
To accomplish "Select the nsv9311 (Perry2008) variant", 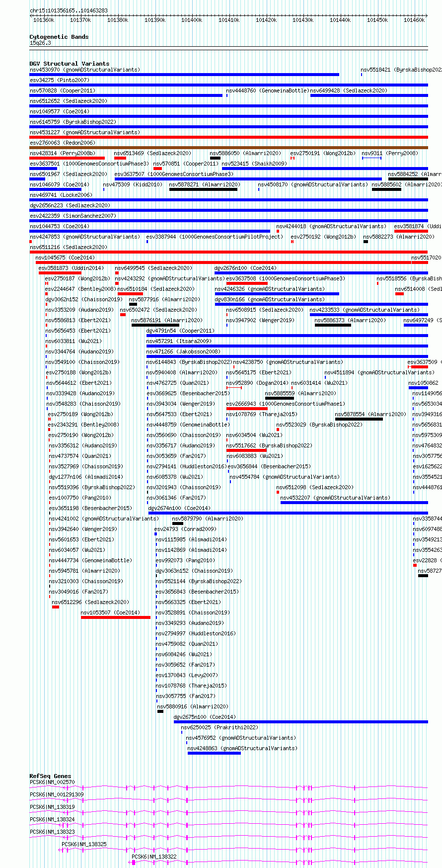I will click(390, 153).
